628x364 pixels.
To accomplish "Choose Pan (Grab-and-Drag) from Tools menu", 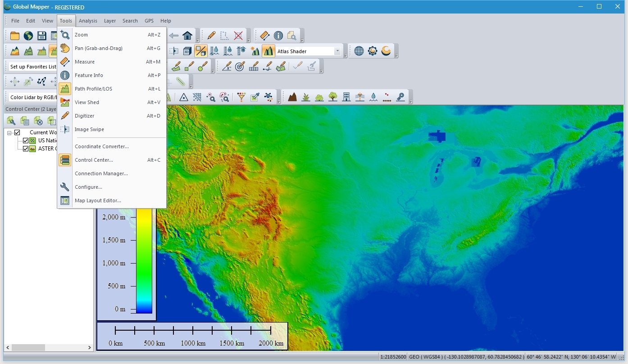I will coord(112,48).
